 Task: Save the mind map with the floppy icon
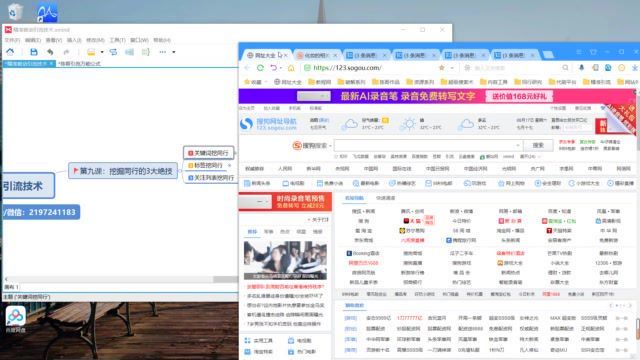pyautogui.click(x=34, y=52)
